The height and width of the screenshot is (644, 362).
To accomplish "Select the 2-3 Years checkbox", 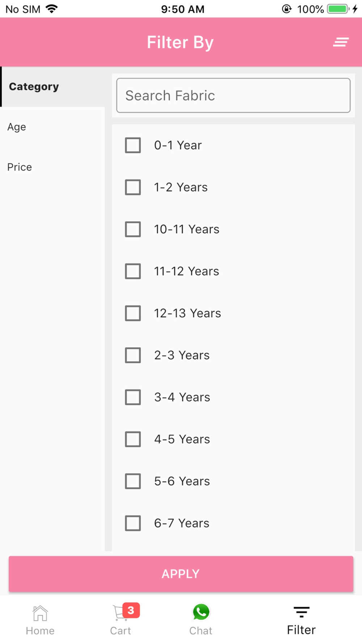I will click(x=133, y=355).
